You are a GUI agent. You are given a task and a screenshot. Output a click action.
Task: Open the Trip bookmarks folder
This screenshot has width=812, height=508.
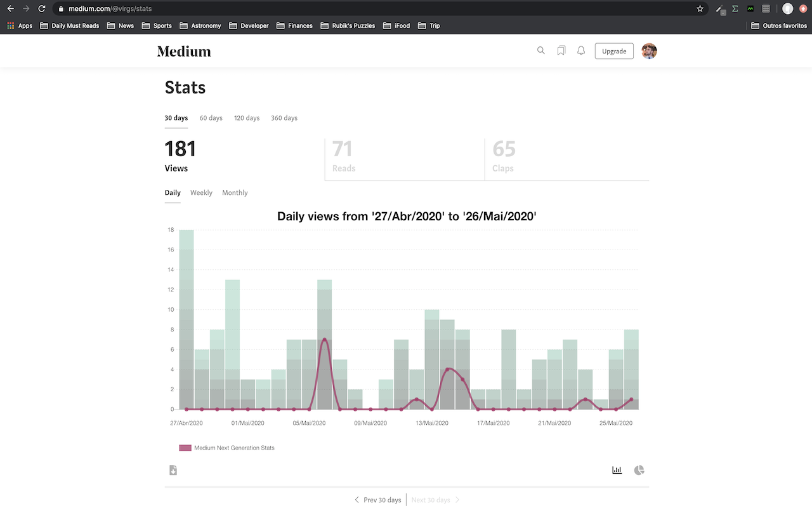pos(429,26)
